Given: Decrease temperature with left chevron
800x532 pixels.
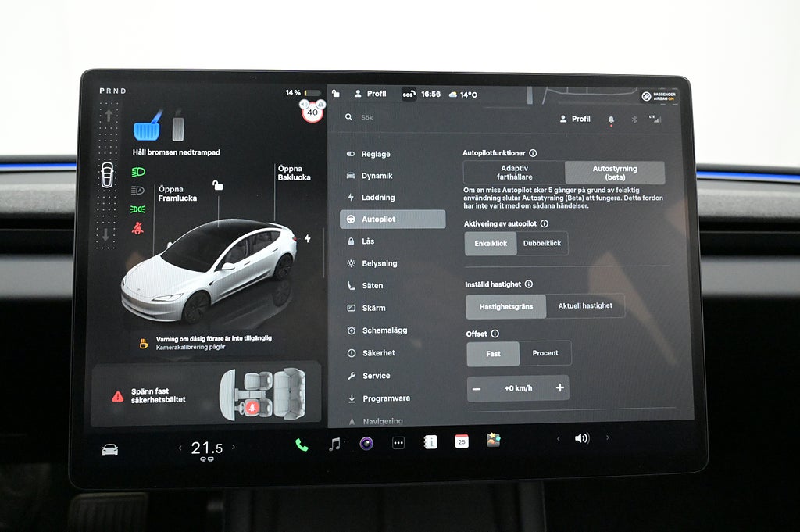Looking at the screenshot, I should coord(179,448).
